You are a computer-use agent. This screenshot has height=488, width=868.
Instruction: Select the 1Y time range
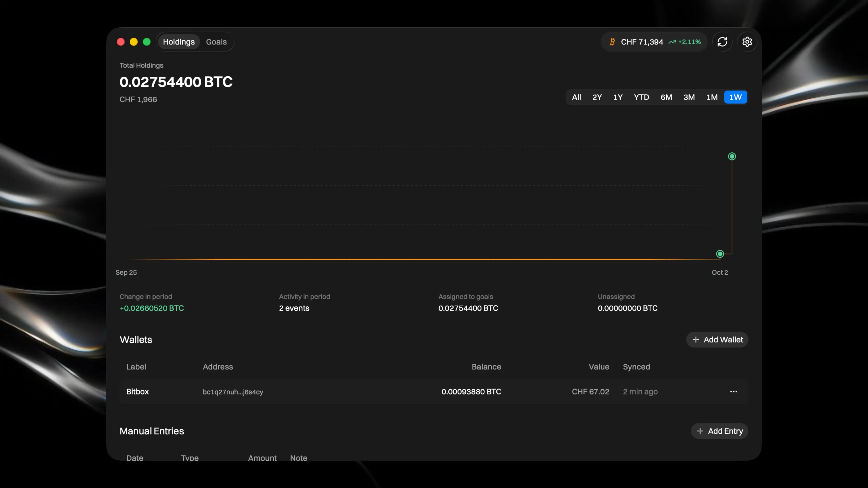(618, 97)
